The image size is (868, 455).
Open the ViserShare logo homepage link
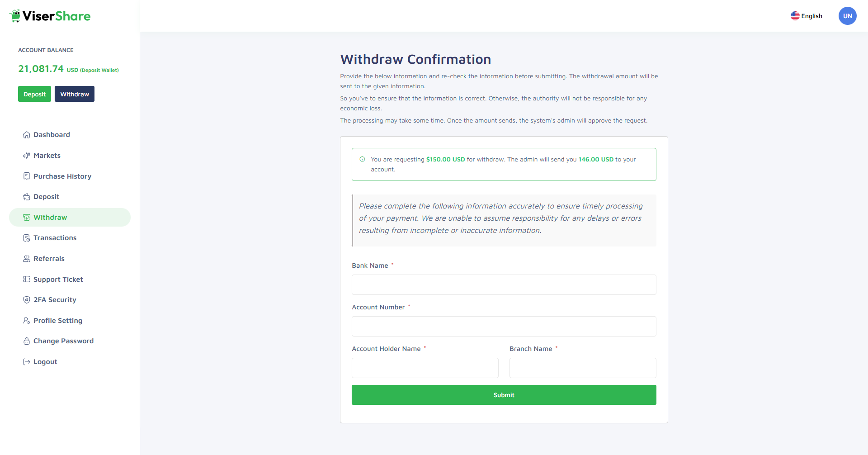click(50, 16)
